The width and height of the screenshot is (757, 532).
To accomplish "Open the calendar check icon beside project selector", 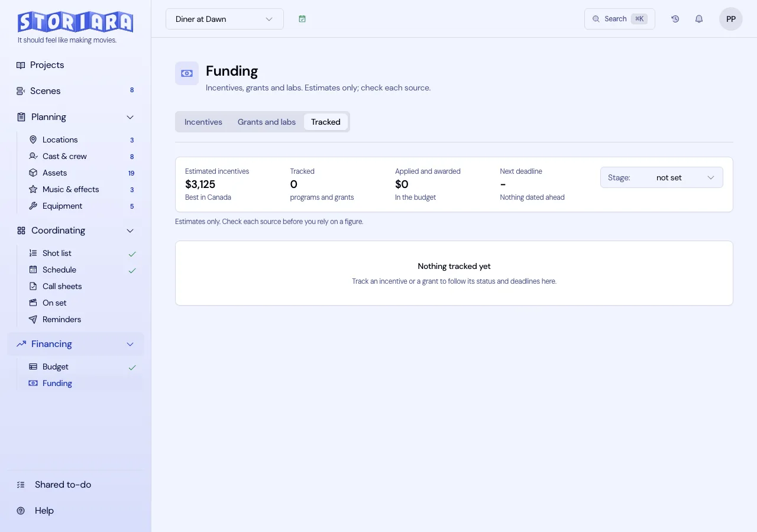I will tap(302, 19).
